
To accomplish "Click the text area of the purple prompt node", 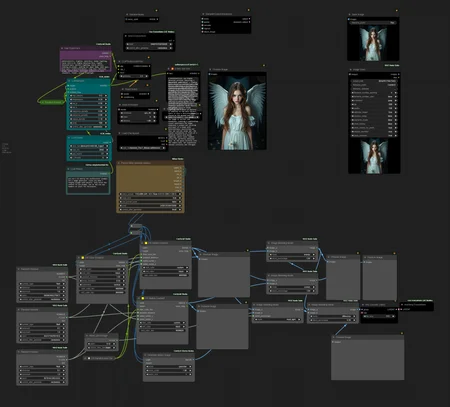I will [x=86, y=66].
